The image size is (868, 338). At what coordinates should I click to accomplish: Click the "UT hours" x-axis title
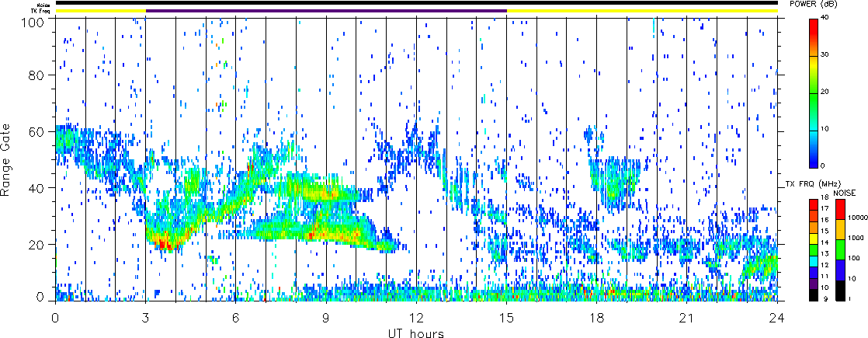(416, 333)
